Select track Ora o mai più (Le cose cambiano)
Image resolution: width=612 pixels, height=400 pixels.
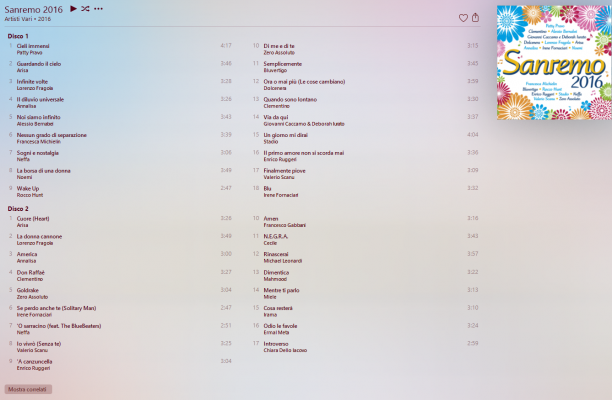[304, 82]
